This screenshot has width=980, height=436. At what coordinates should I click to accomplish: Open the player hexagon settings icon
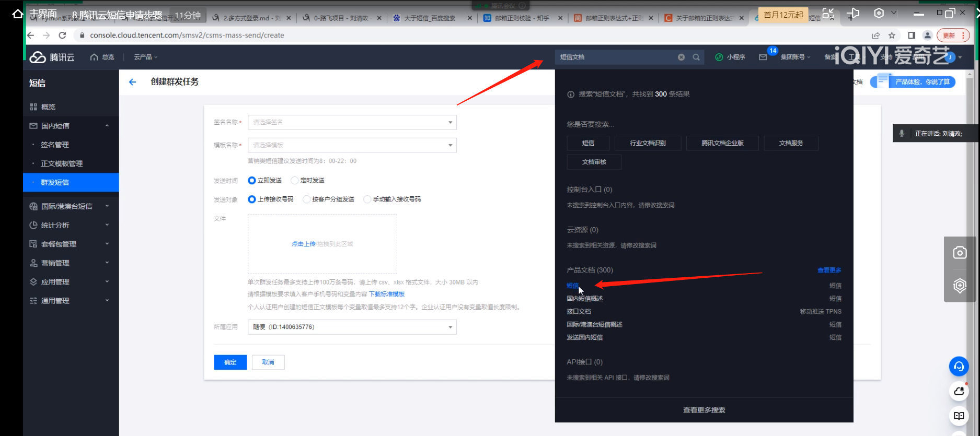point(879,13)
